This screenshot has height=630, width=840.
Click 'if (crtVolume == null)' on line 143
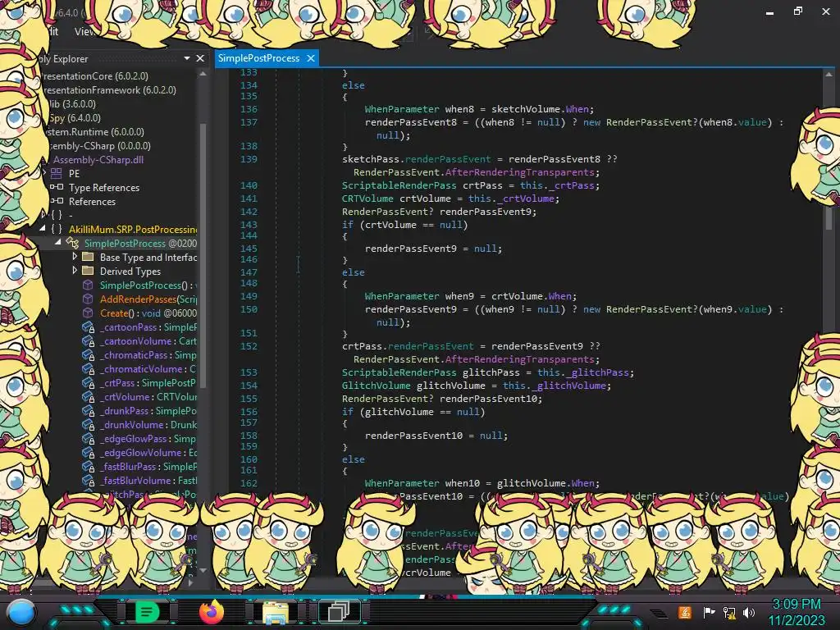404,225
